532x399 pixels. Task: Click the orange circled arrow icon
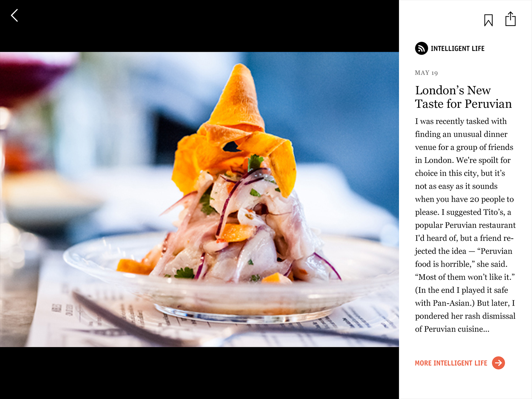498,363
